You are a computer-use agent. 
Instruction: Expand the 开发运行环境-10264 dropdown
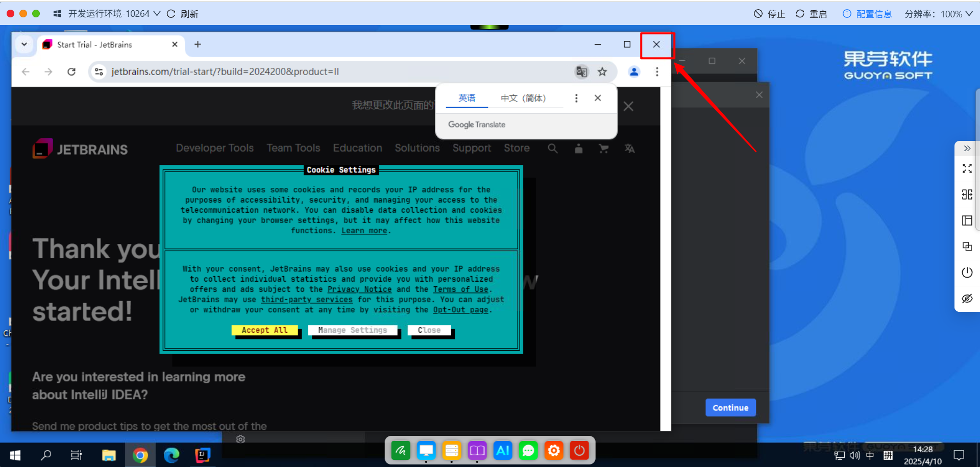pyautogui.click(x=114, y=14)
